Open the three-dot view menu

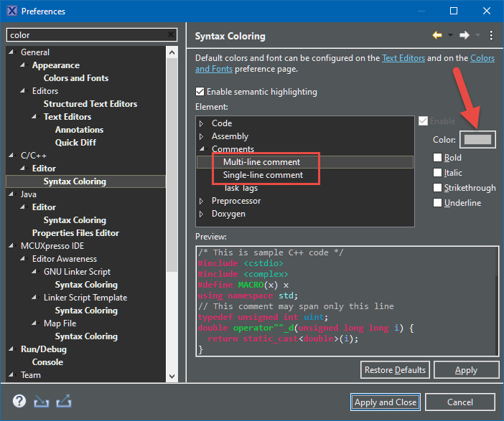click(491, 35)
